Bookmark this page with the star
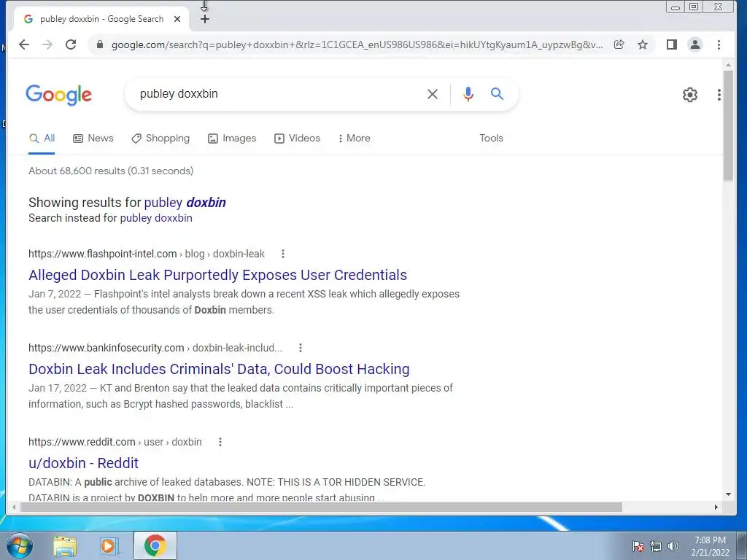747x560 pixels. (643, 44)
